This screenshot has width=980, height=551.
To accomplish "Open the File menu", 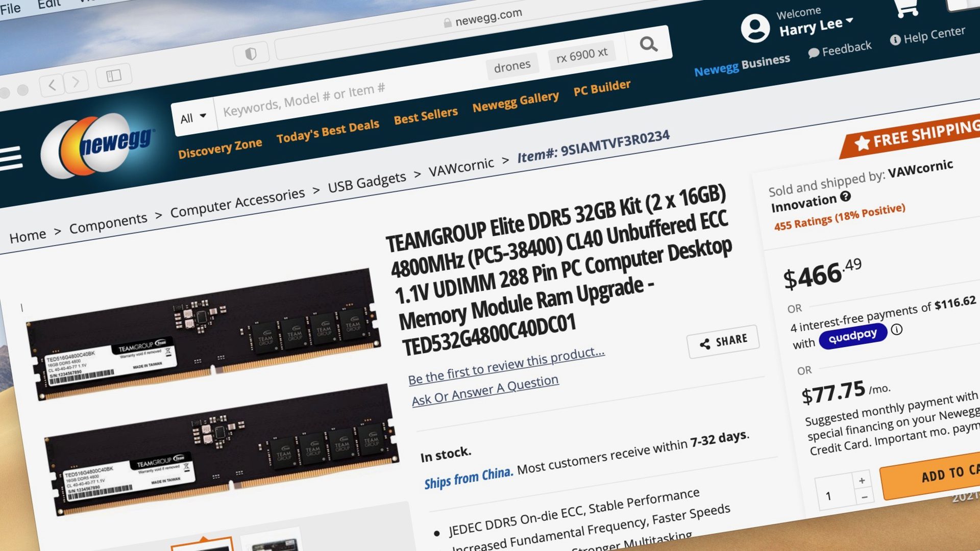I will pyautogui.click(x=10, y=9).
